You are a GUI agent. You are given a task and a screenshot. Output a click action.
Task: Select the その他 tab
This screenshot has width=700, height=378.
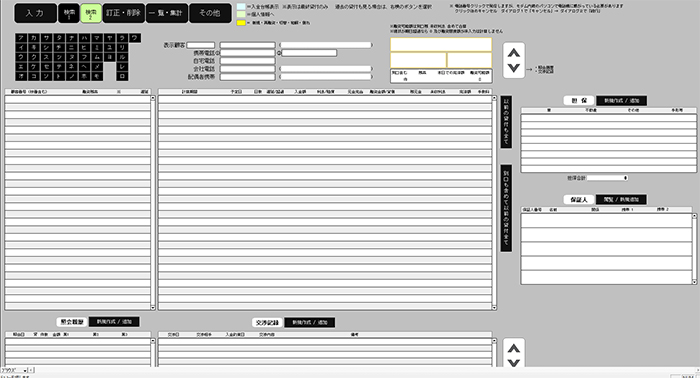coord(210,13)
